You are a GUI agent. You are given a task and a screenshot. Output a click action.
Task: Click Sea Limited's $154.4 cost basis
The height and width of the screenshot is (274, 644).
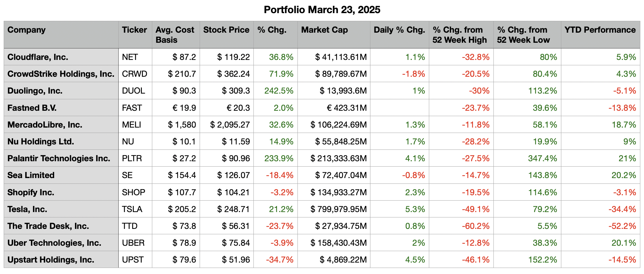click(x=182, y=175)
